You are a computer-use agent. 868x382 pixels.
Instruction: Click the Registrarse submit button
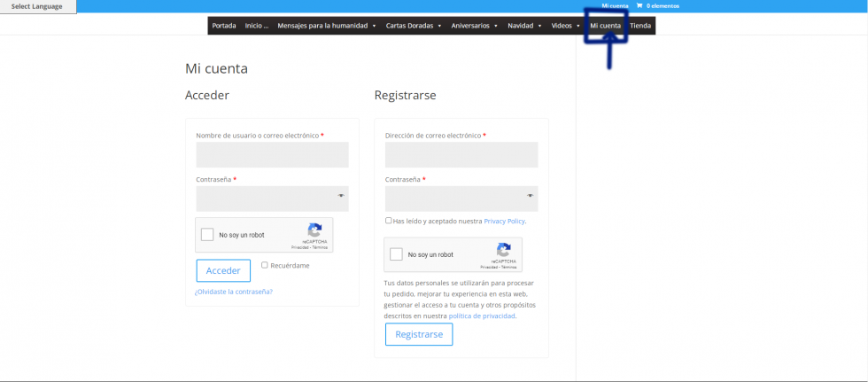coord(419,334)
